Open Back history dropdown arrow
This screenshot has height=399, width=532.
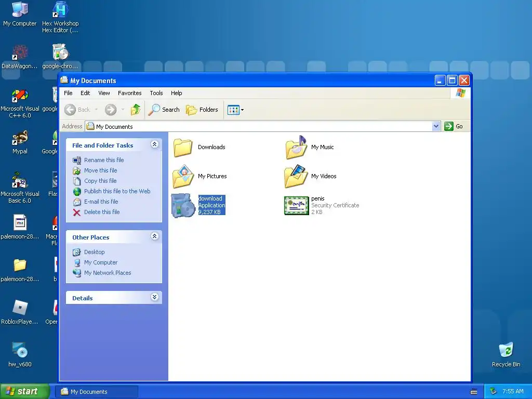click(x=96, y=110)
